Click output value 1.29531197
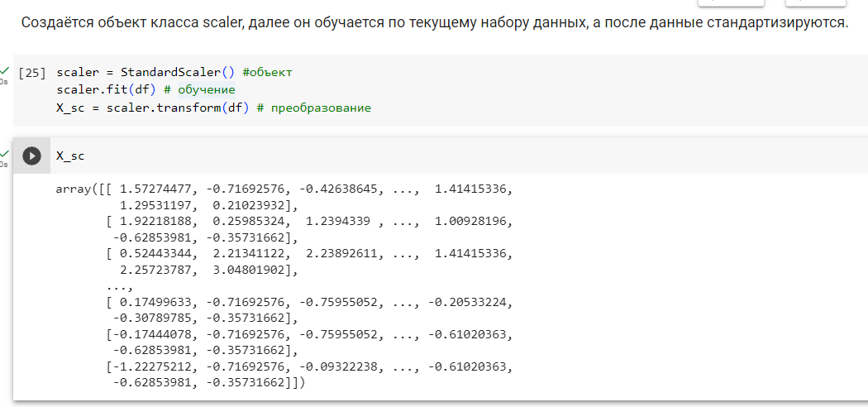868x407 pixels. click(155, 206)
